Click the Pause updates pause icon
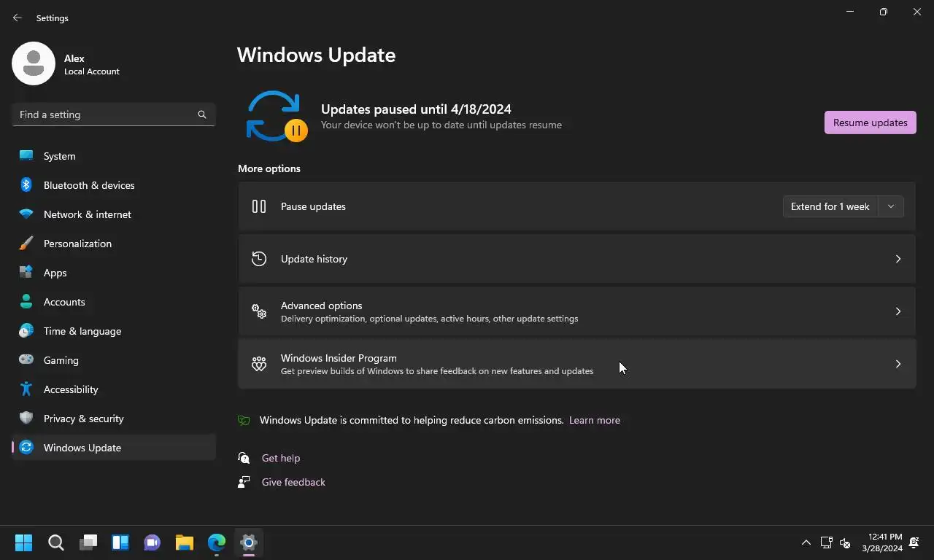934x560 pixels. [259, 206]
